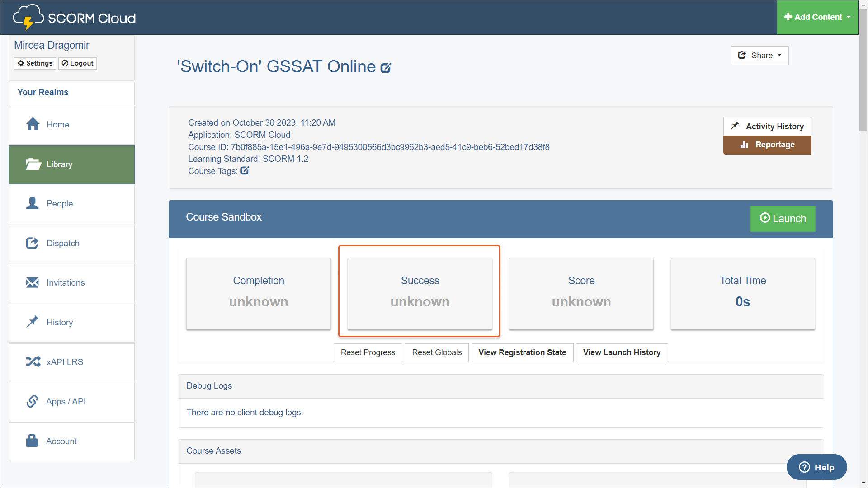Image resolution: width=868 pixels, height=488 pixels.
Task: Click the Reportage button
Action: pos(767,145)
